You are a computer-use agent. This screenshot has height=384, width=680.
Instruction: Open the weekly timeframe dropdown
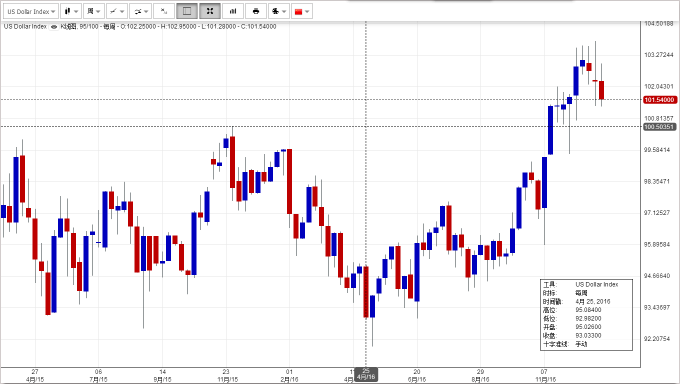[93, 11]
